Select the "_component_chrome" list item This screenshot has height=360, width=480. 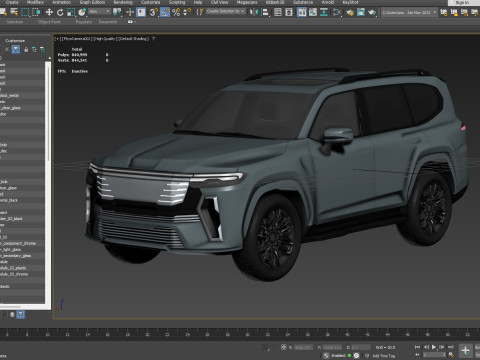[x=22, y=243]
